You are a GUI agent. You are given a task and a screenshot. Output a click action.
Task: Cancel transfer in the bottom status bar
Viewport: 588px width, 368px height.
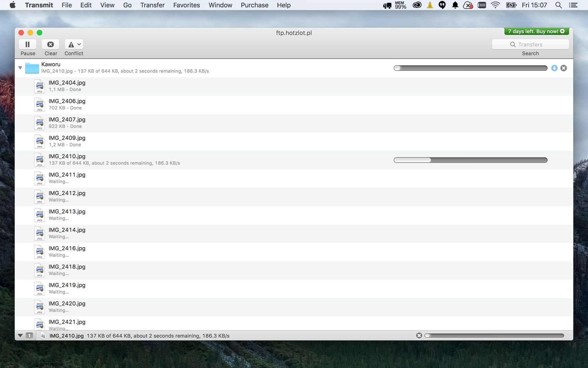click(x=419, y=335)
